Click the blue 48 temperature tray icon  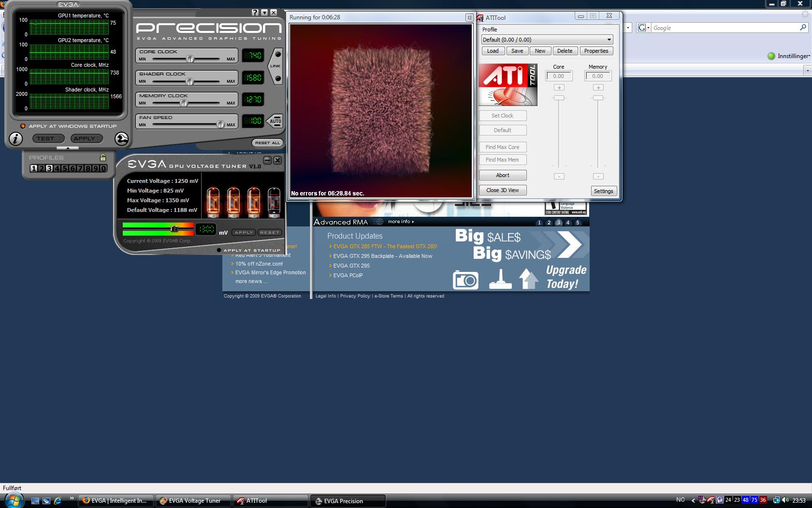745,500
